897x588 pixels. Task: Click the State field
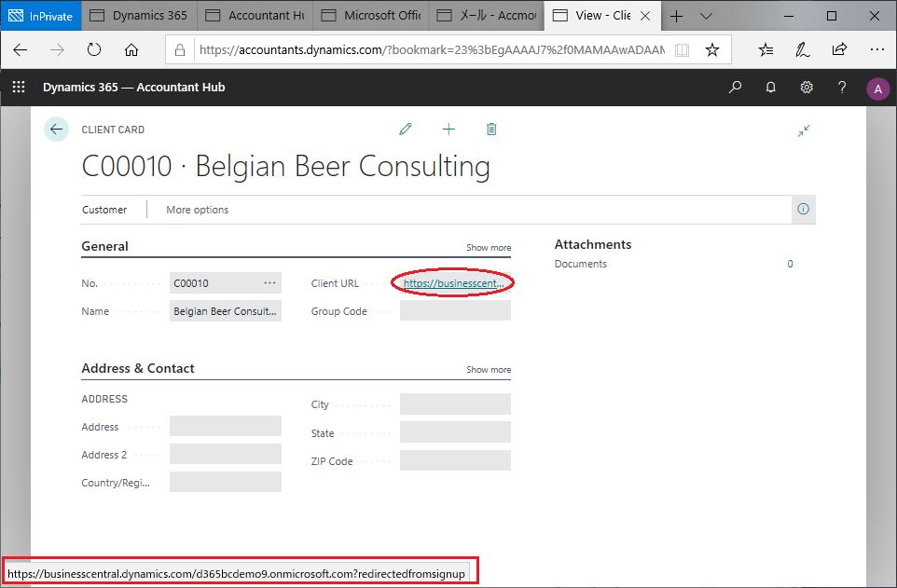pos(455,432)
